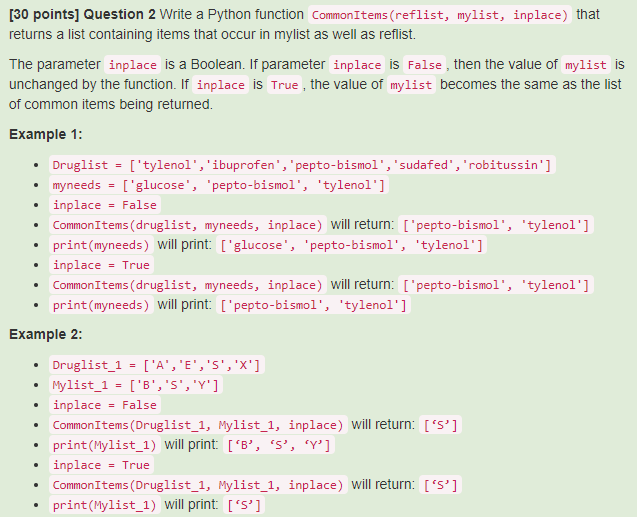This screenshot has width=637, height=517.
Task: Click the inline code 'True' in the paragraph
Action: coord(284,85)
